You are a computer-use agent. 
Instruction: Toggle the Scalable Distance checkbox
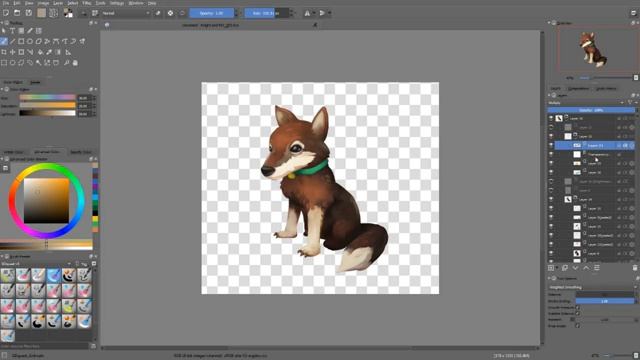(577, 313)
